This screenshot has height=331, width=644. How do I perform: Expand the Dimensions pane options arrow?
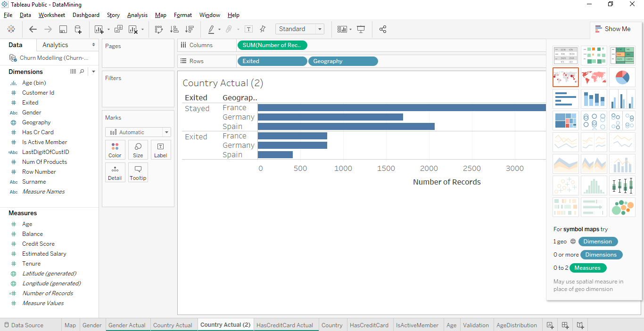click(93, 72)
